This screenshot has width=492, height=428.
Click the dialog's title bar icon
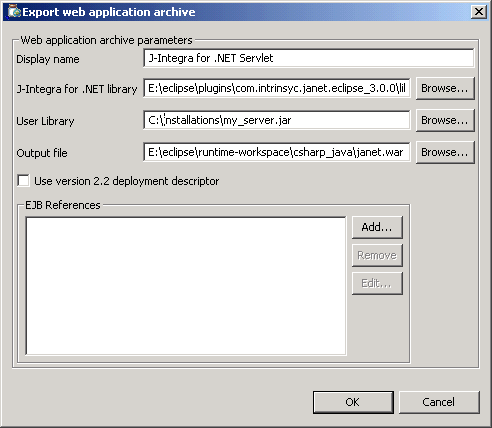(14, 12)
